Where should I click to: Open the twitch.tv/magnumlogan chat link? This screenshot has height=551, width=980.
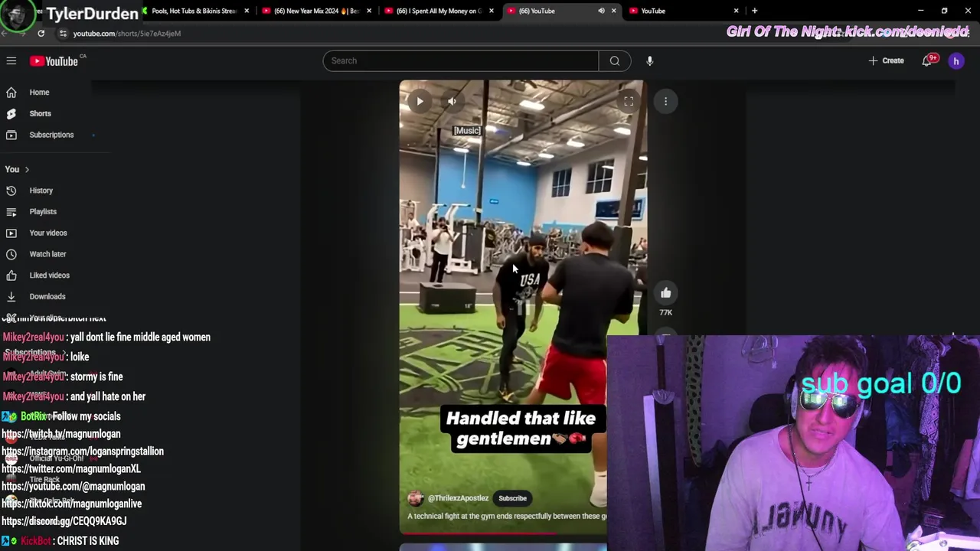[x=61, y=434]
